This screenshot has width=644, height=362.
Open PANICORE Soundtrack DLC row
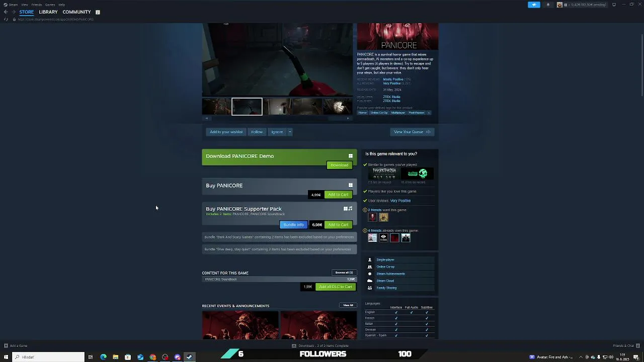tap(279, 279)
